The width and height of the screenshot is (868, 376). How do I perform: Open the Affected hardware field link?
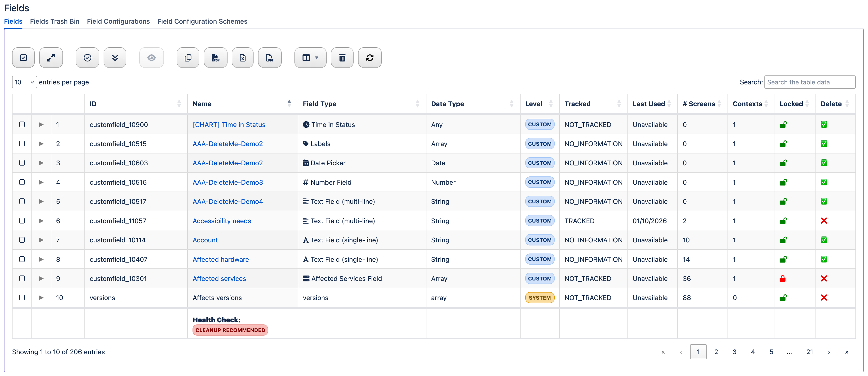(221, 259)
